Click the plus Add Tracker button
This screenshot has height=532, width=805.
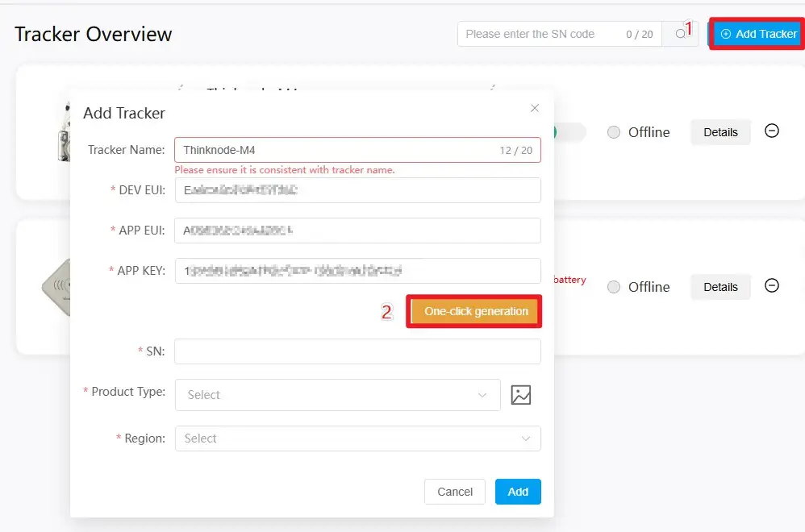[x=757, y=34]
